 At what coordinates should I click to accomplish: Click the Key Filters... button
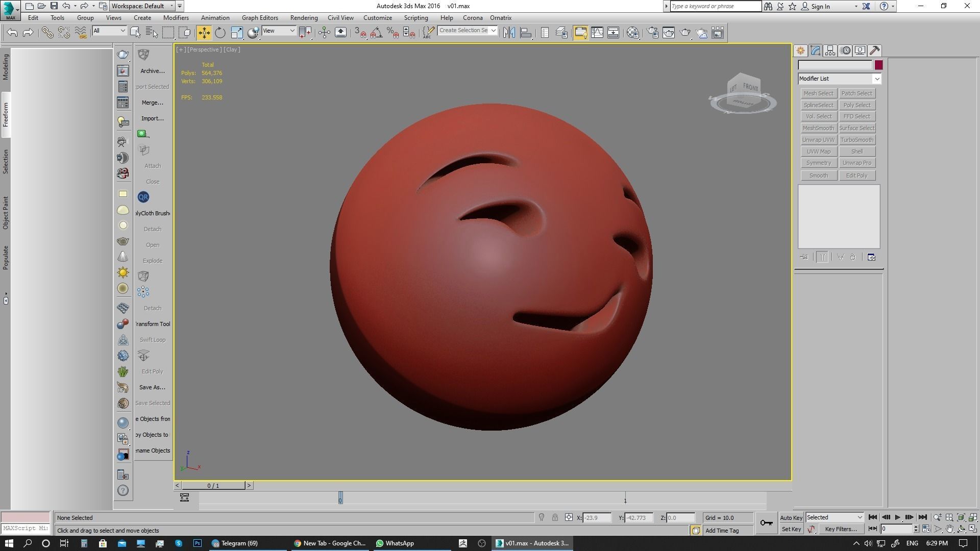tap(841, 529)
